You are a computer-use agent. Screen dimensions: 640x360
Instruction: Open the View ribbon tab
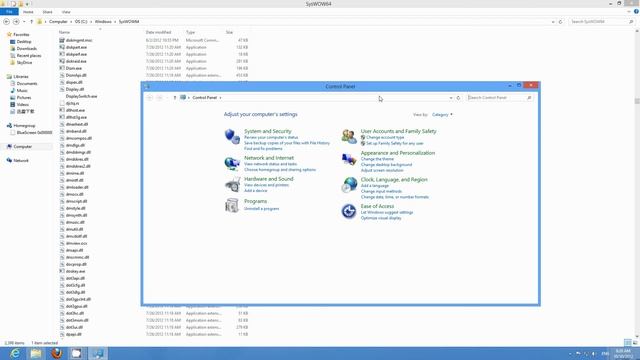(66, 12)
